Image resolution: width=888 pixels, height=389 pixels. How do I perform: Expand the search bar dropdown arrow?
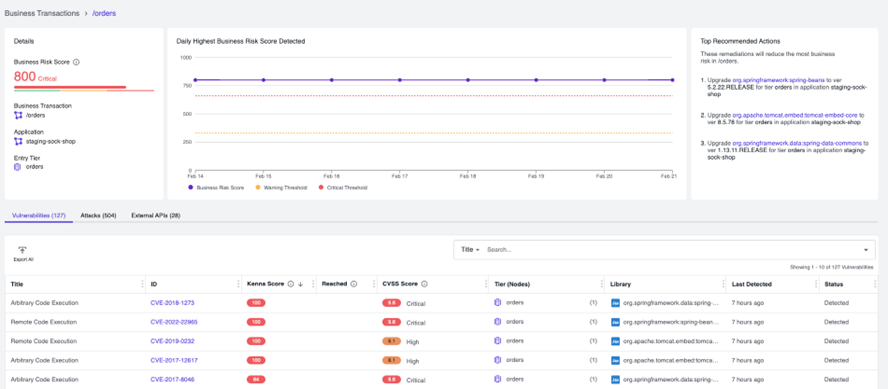(866, 250)
